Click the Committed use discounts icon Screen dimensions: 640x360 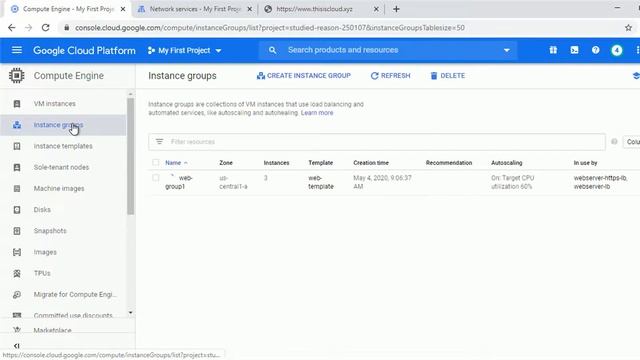[x=17, y=315]
